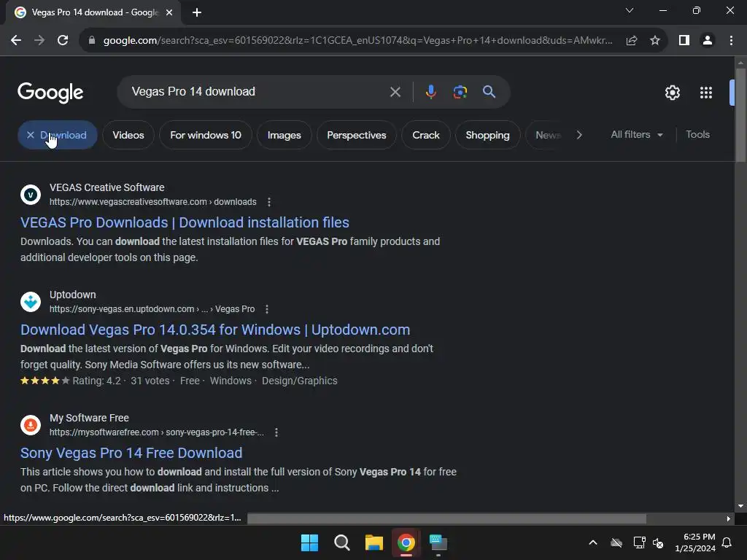Open VEGAS Pro Downloads result link
The height and width of the screenshot is (560, 747).
click(x=185, y=222)
